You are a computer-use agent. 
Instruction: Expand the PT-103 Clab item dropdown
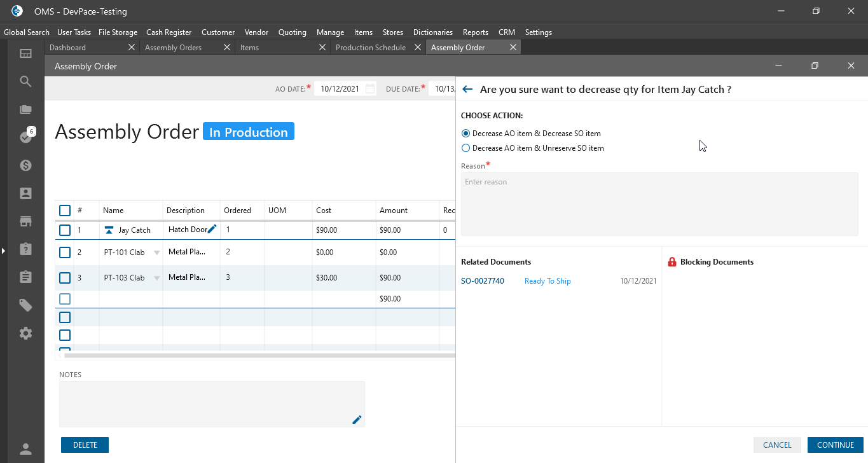156,278
